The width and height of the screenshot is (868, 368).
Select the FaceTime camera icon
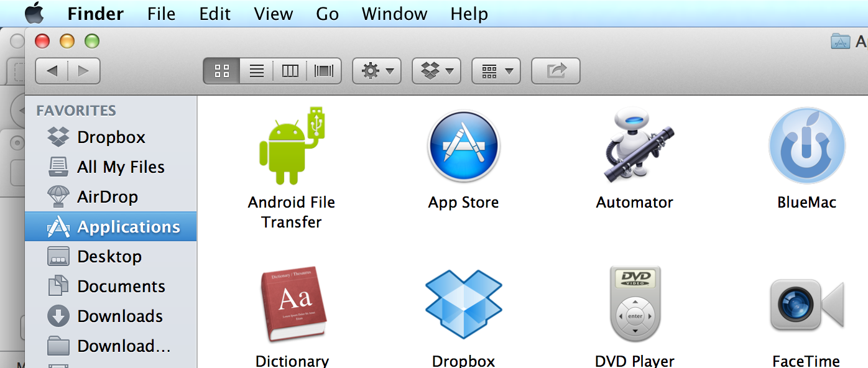tap(807, 305)
